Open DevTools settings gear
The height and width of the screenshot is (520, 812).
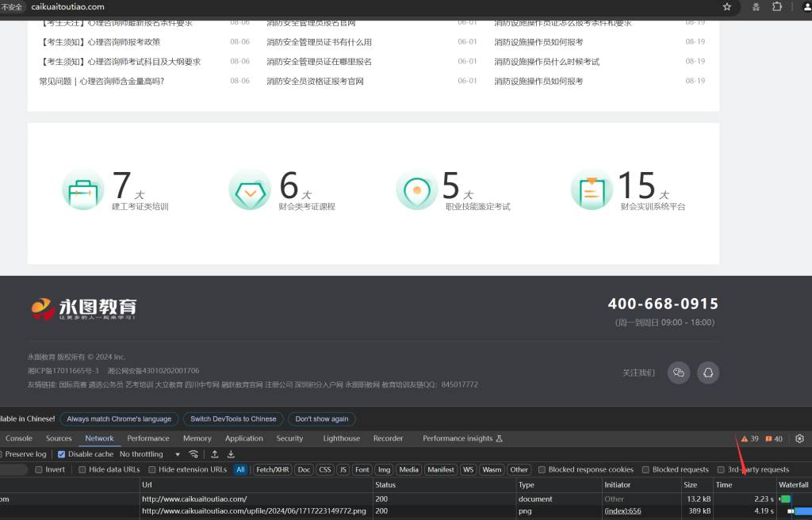(799, 438)
